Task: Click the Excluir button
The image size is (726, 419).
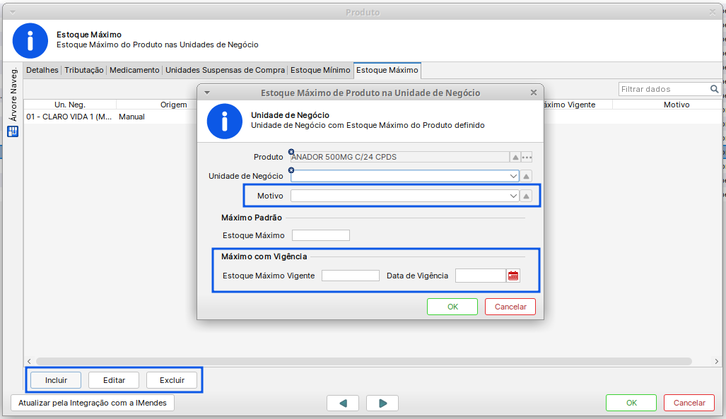Action: pos(172,380)
